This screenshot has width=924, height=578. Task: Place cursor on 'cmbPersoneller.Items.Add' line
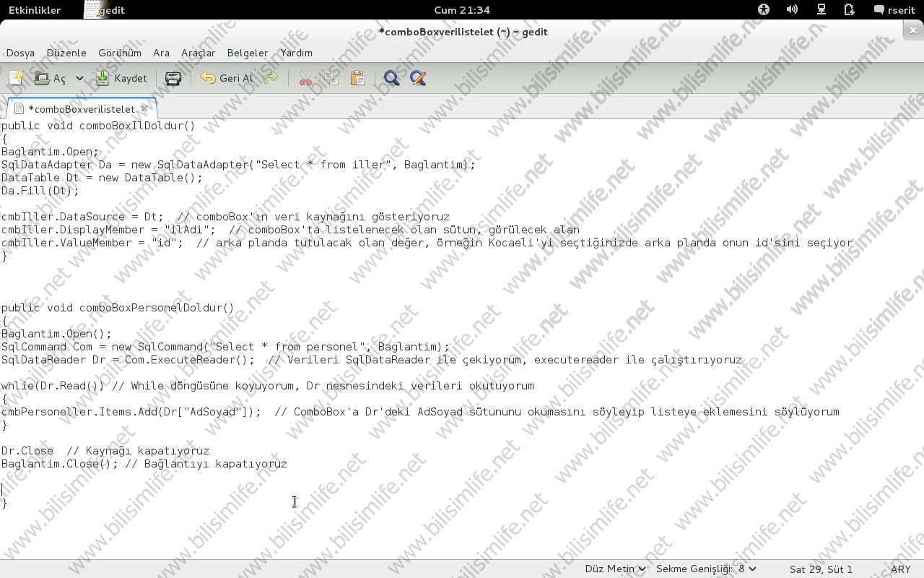tap(420, 412)
